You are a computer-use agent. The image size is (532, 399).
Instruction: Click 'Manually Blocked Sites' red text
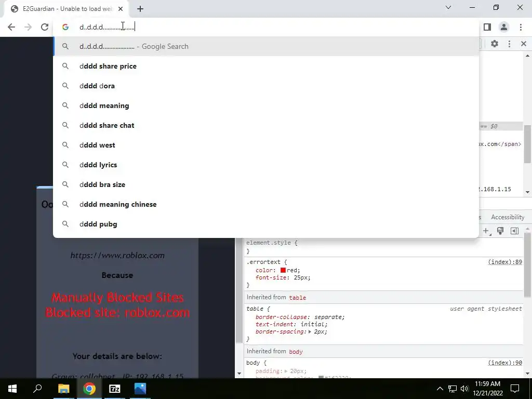pyautogui.click(x=117, y=298)
